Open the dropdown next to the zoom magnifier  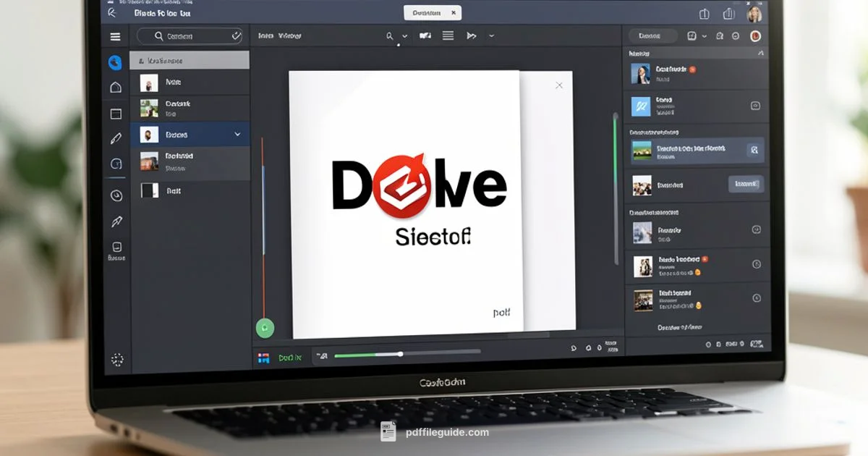tap(404, 36)
